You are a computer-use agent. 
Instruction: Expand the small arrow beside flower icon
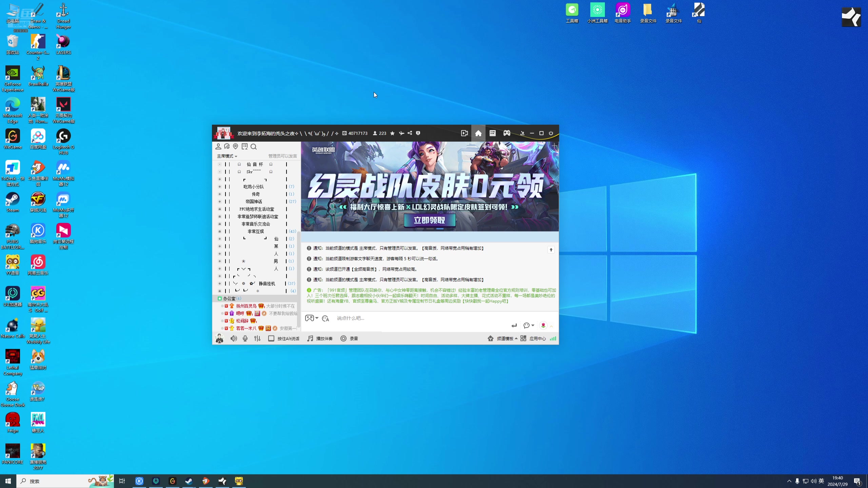551,326
